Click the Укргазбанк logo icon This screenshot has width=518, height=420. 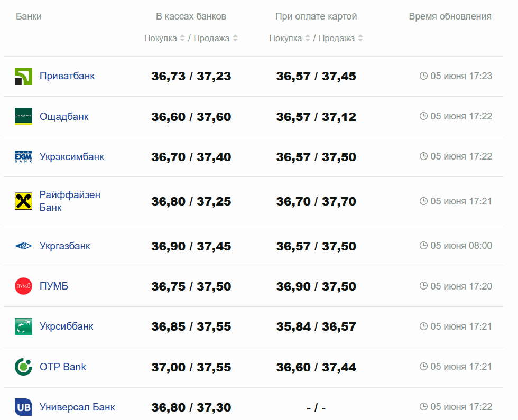click(x=23, y=246)
